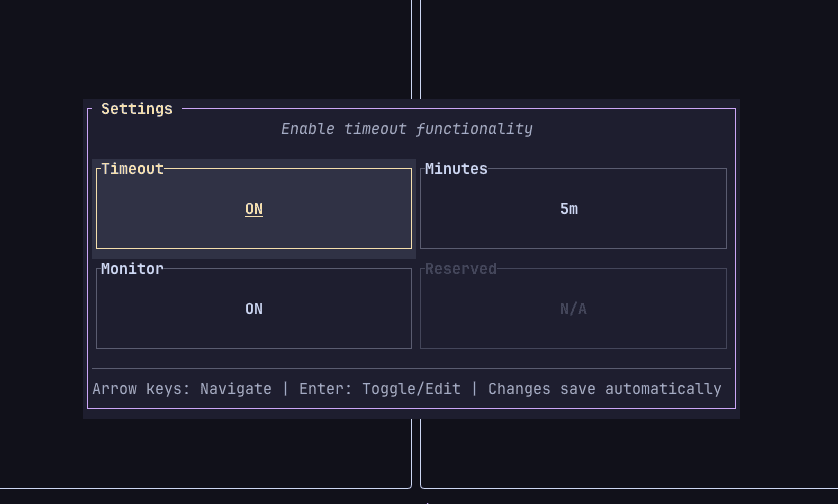The image size is (838, 504).
Task: Edit the Minutes 5m value
Action: [x=569, y=209]
